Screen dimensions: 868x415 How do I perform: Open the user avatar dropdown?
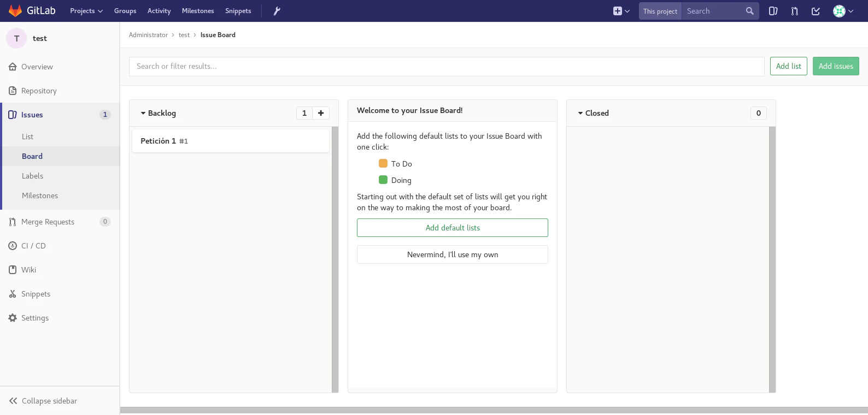pos(843,11)
